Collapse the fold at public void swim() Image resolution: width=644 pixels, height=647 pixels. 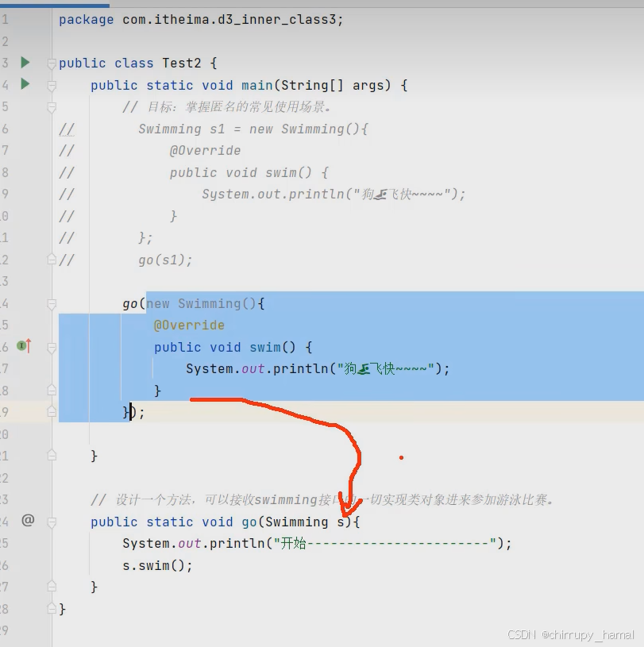[52, 348]
